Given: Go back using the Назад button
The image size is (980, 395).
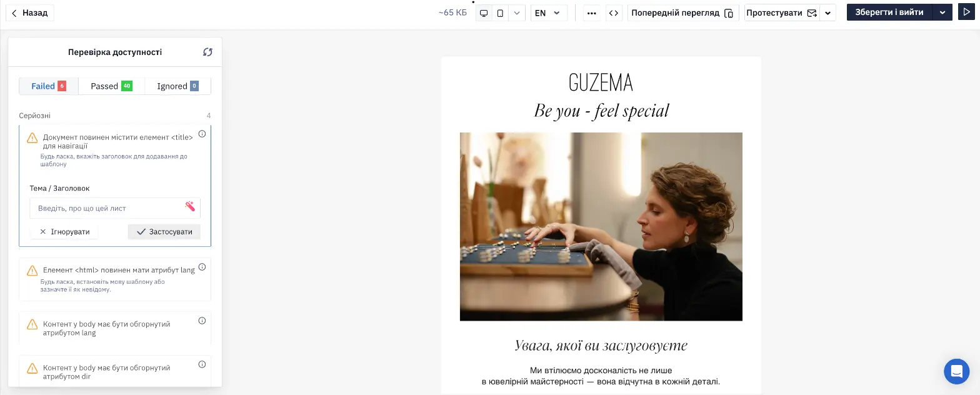Looking at the screenshot, I should point(30,12).
